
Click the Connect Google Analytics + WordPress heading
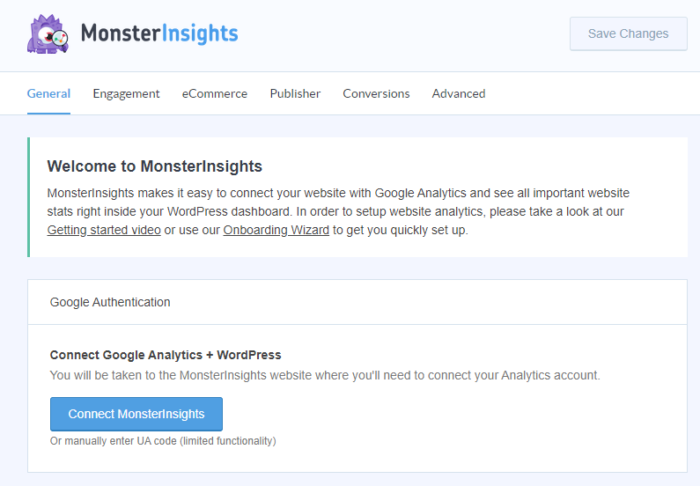(165, 355)
